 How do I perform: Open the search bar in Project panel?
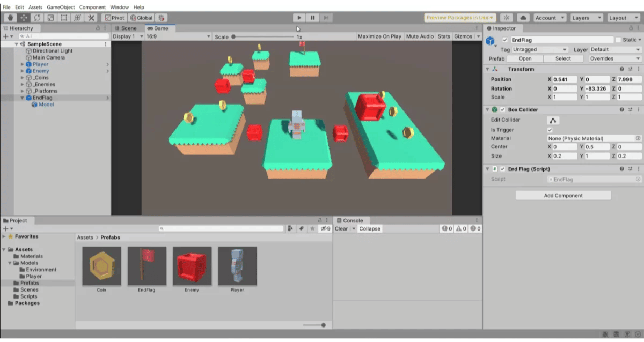tap(222, 228)
